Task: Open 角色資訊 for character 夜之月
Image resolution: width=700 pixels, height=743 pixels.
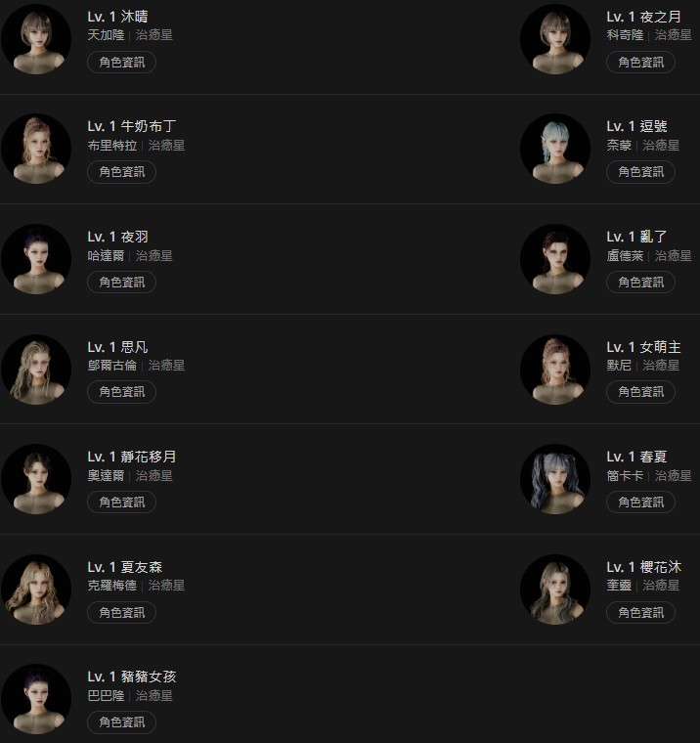Action: tap(640, 62)
